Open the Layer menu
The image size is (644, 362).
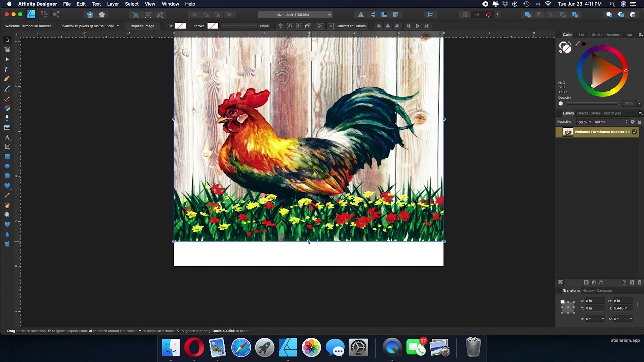pos(113,4)
